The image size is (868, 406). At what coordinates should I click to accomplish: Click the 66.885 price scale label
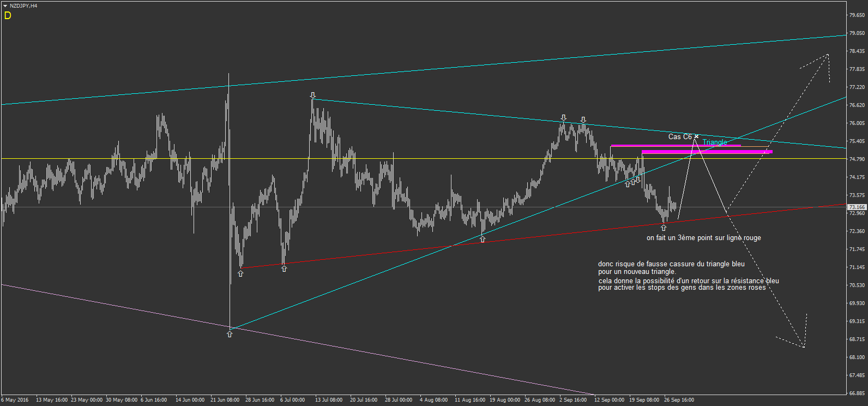[x=857, y=393]
